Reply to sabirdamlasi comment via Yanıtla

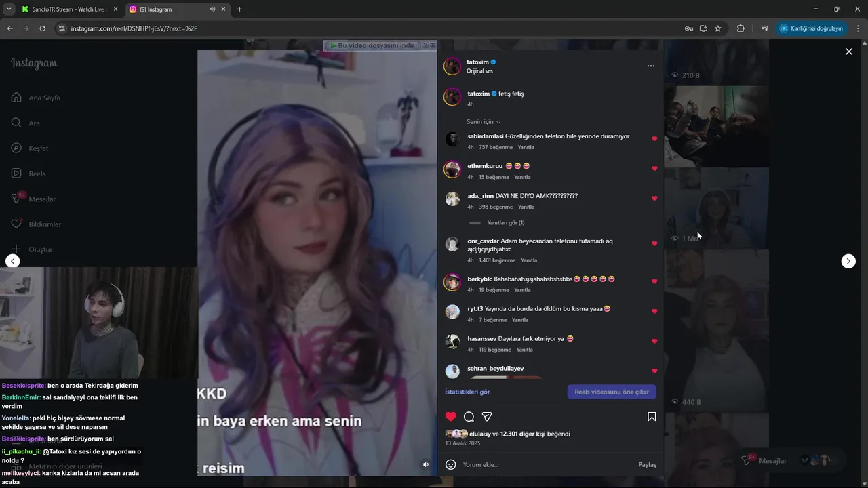click(x=526, y=147)
